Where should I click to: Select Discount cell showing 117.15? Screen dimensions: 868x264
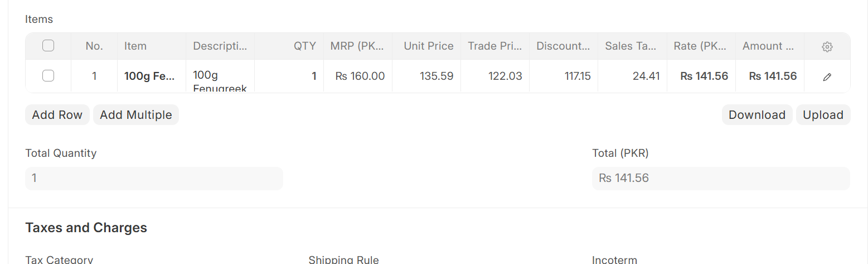[564, 76]
